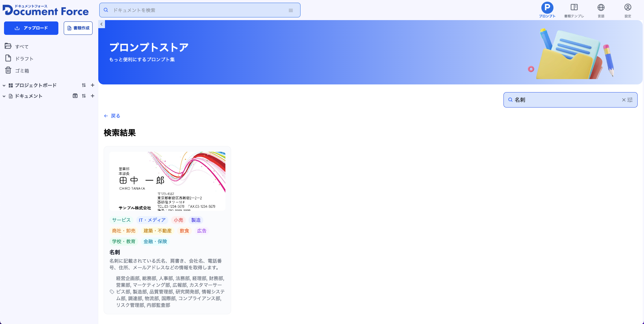The width and height of the screenshot is (644, 324).
Task: Open the Prompt store icon in top navigation
Action: coord(547,10)
